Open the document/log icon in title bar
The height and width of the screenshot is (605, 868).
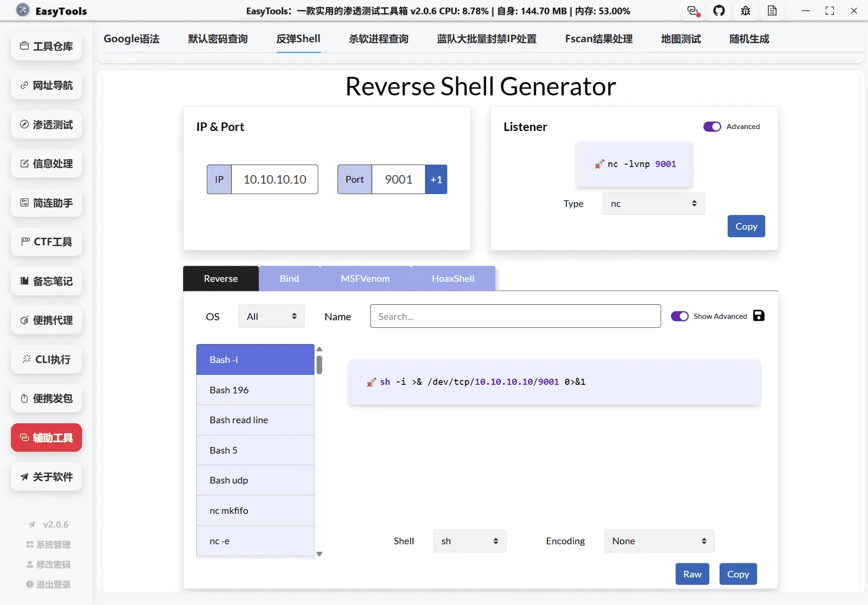(772, 10)
